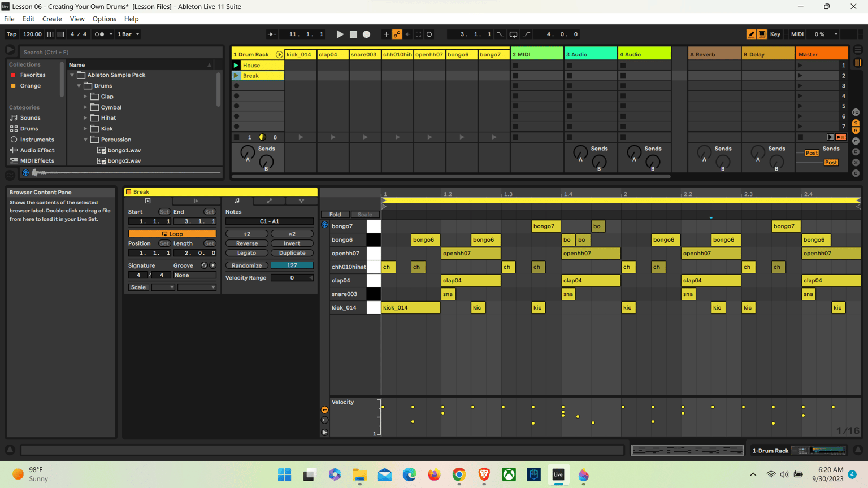
Task: Click the Send A knob on Drum Rack track
Action: (248, 152)
